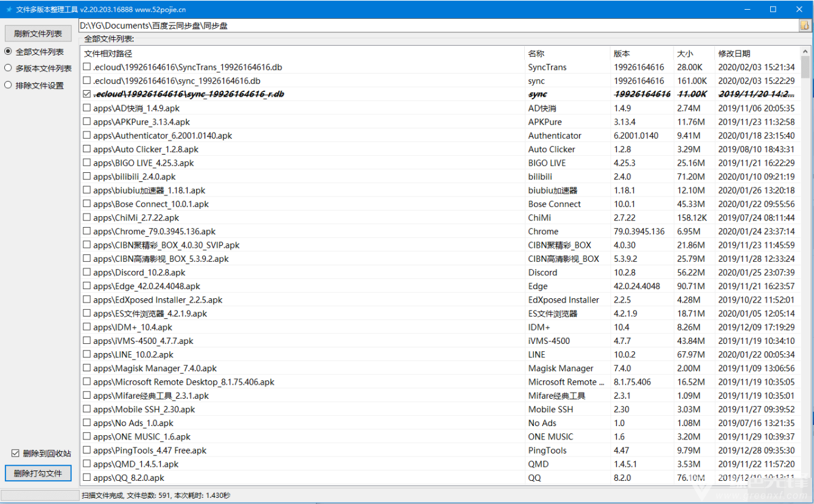Sort by 修改日期 column header
Screen dimensions: 814x504
pyautogui.click(x=757, y=54)
